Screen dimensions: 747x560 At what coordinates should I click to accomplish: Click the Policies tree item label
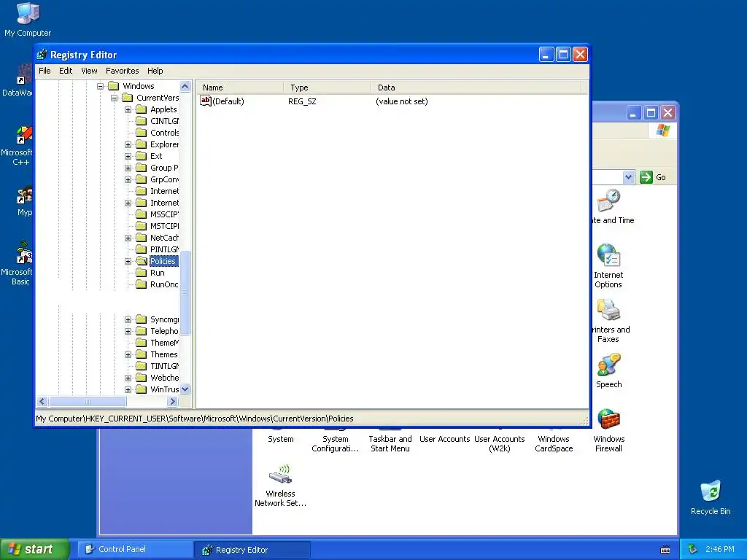click(x=163, y=261)
